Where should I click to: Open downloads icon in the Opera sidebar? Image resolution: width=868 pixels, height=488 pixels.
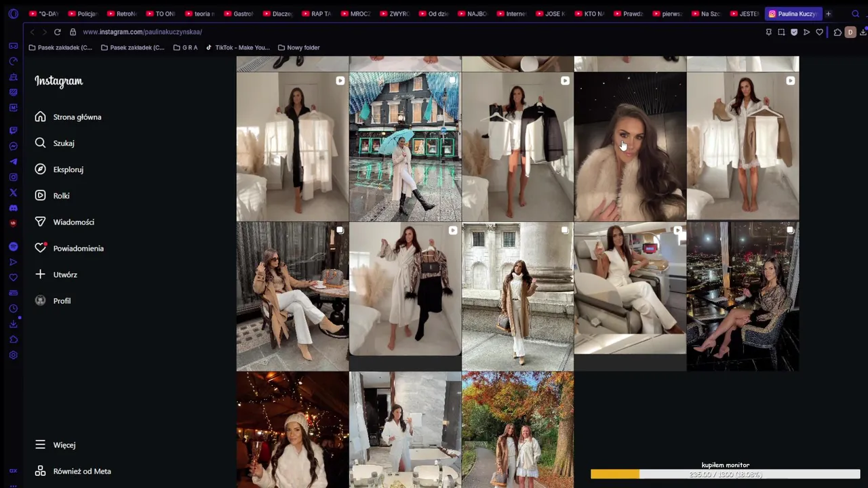(x=13, y=324)
